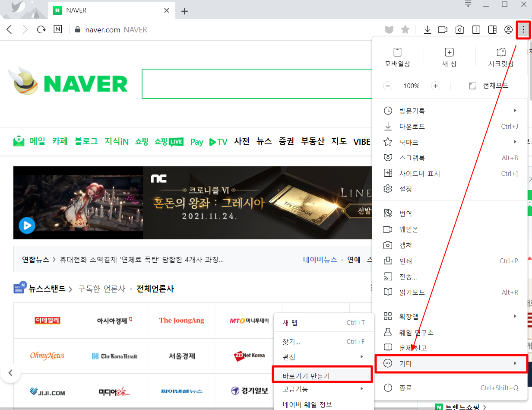
Task: Open the TV link with play icon
Action: (218, 142)
